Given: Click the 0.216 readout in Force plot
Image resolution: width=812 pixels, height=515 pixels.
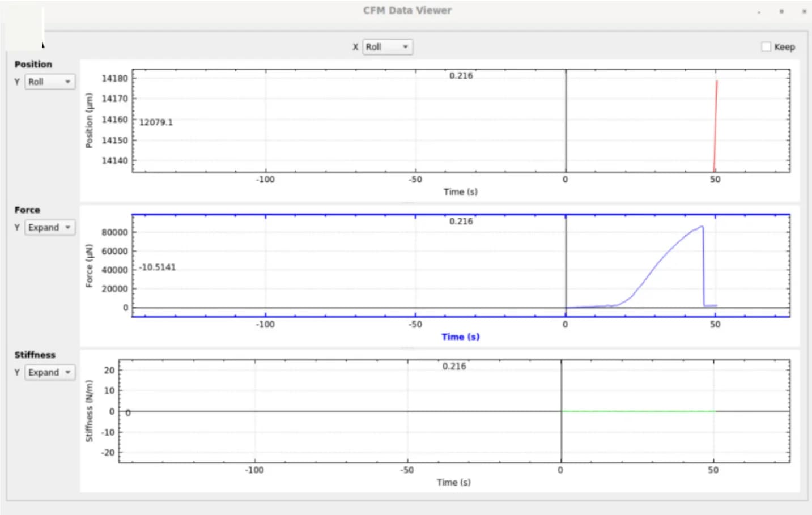Looking at the screenshot, I should pyautogui.click(x=461, y=221).
